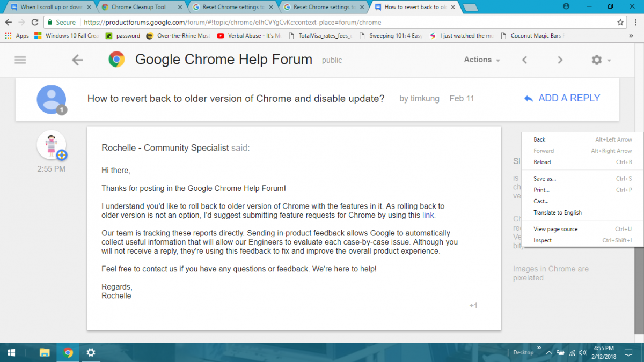The width and height of the screenshot is (644, 362).
Task: Show more bookmarks with the overflow chevron
Action: coord(631,36)
